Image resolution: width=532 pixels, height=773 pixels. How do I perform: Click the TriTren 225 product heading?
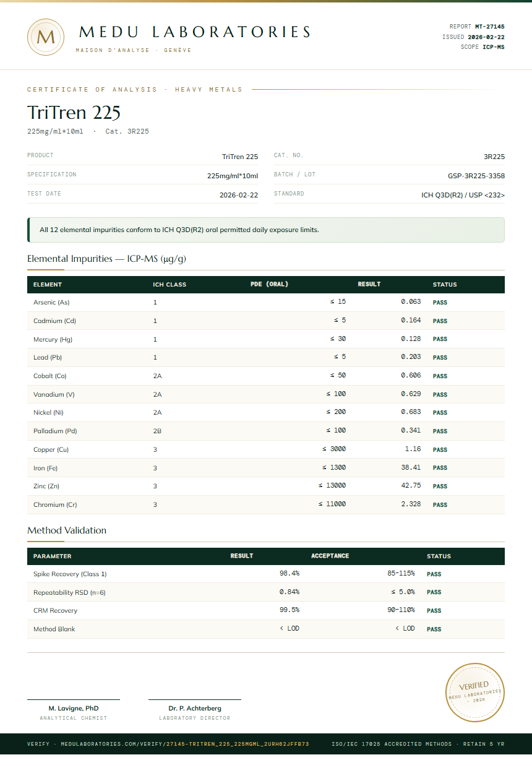point(74,113)
